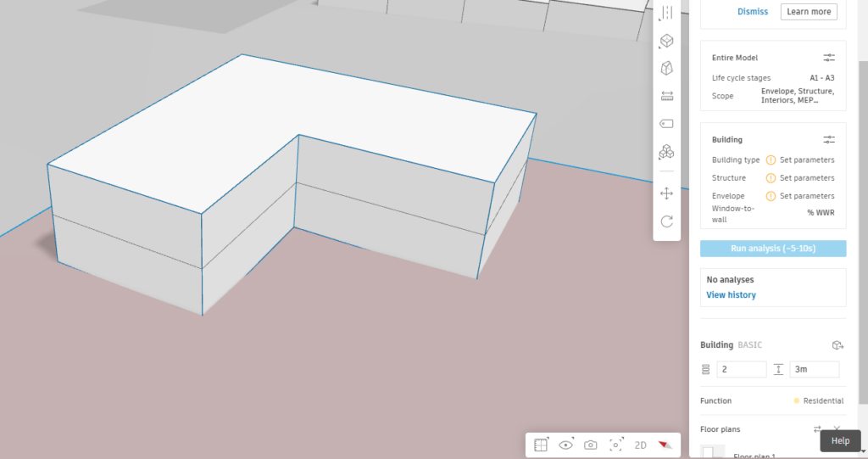The image size is (868, 459).
Task: Click the A1 - A3 life cycle value
Action: (x=822, y=78)
